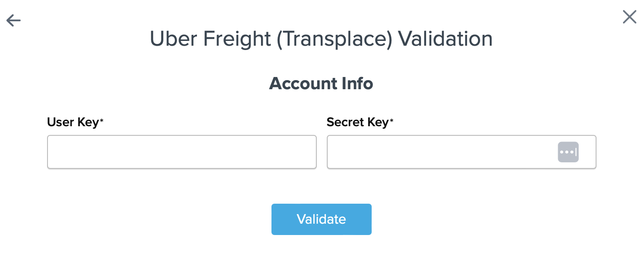
Task: Click the Account Info section heading
Action: [321, 83]
